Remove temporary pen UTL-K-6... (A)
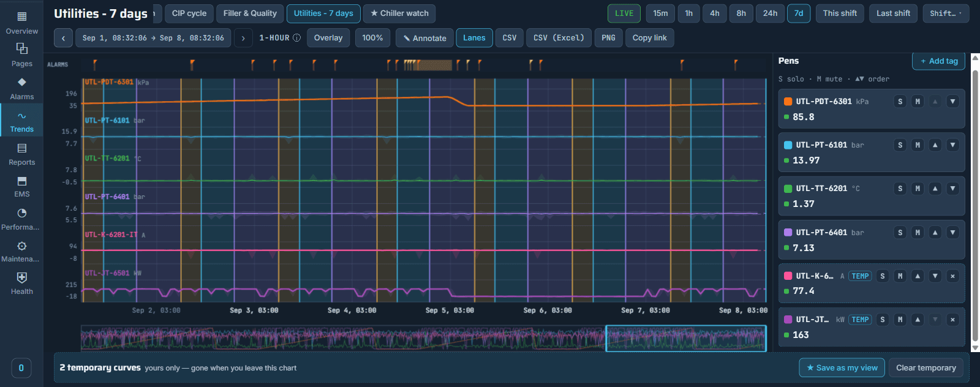The image size is (980, 387). (952, 276)
